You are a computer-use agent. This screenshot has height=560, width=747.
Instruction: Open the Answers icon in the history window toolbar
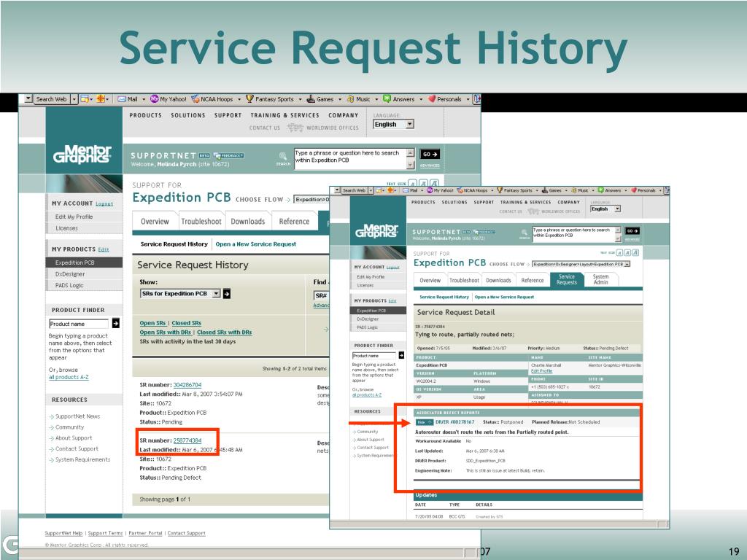point(387,99)
